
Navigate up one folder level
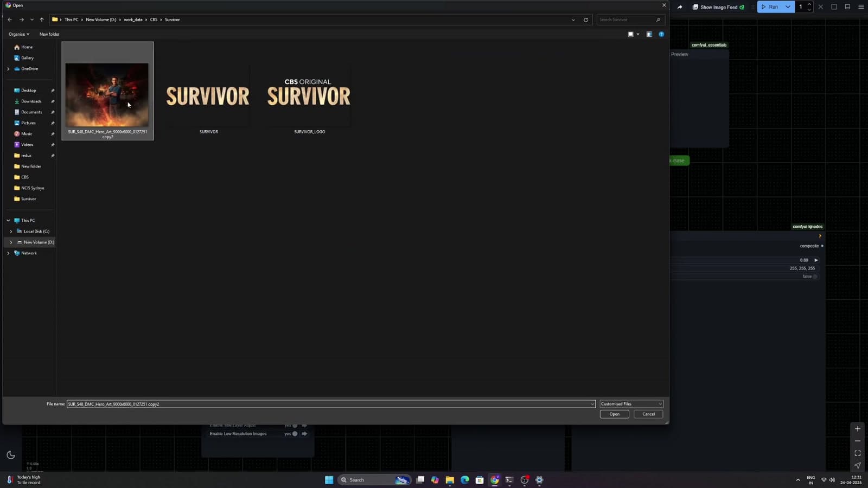click(42, 20)
